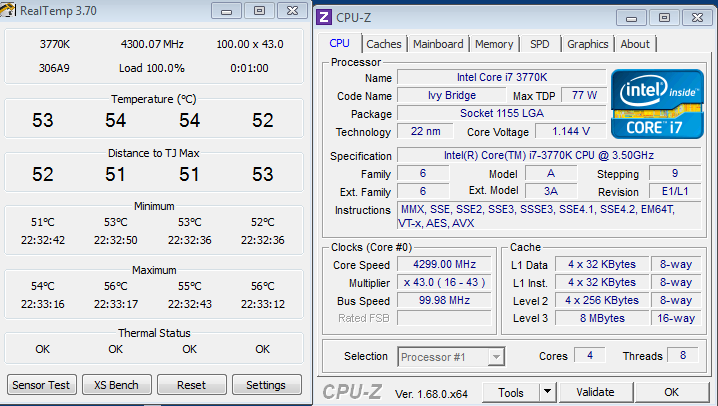718x406 pixels.
Task: Click the Name field Intel Core i7 3770K
Action: coord(502,77)
